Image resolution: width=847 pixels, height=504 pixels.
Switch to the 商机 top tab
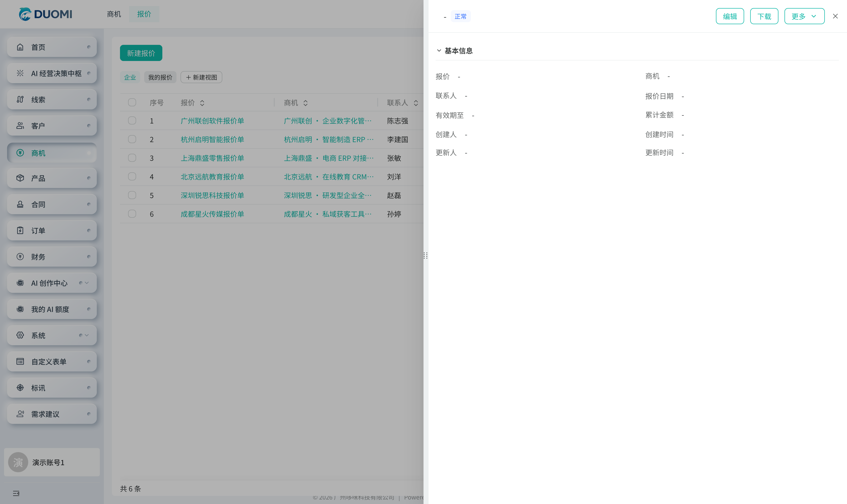pos(114,14)
